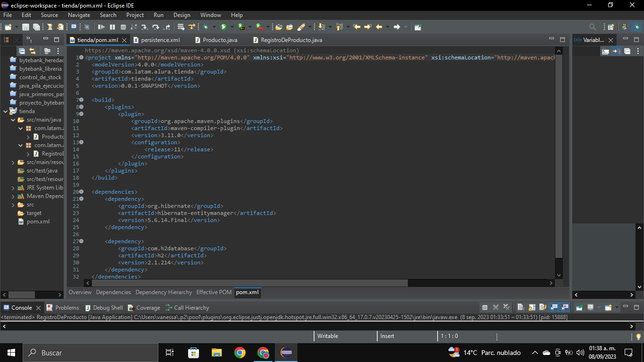Viewport: 644px width, 362px height.
Task: Open the Run button dropdown arrow
Action: tap(232, 27)
